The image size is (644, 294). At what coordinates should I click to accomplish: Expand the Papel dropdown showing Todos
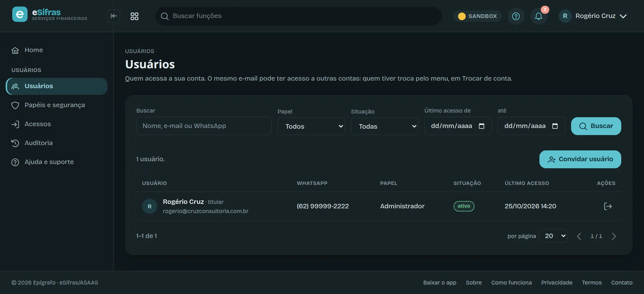(311, 126)
